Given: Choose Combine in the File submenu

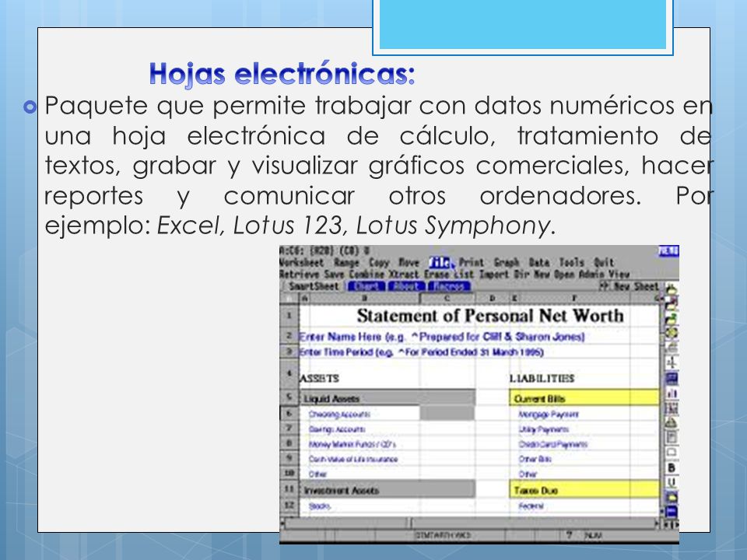Looking at the screenshot, I should click(x=366, y=275).
